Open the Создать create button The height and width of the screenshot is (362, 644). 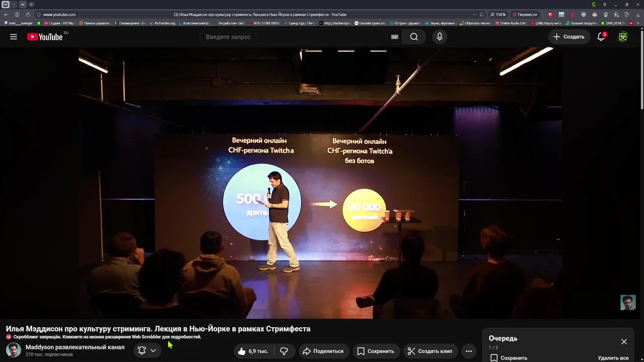coord(569,37)
